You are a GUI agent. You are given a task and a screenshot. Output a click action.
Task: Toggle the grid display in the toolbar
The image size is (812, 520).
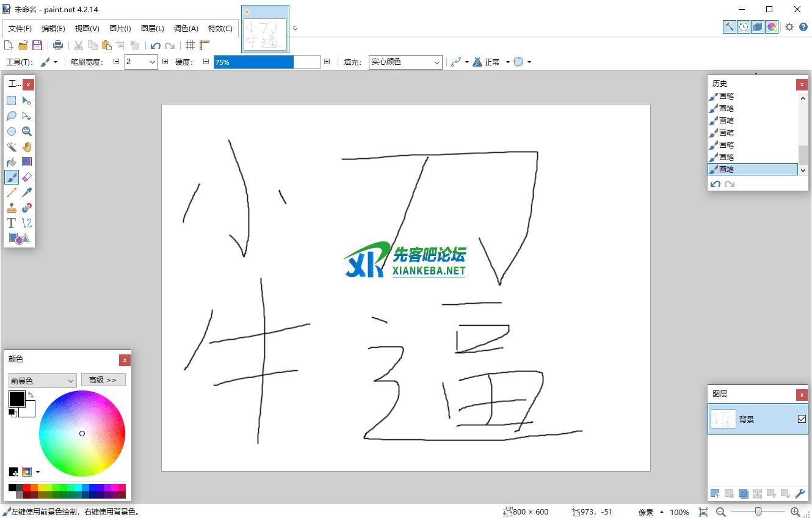tap(190, 45)
